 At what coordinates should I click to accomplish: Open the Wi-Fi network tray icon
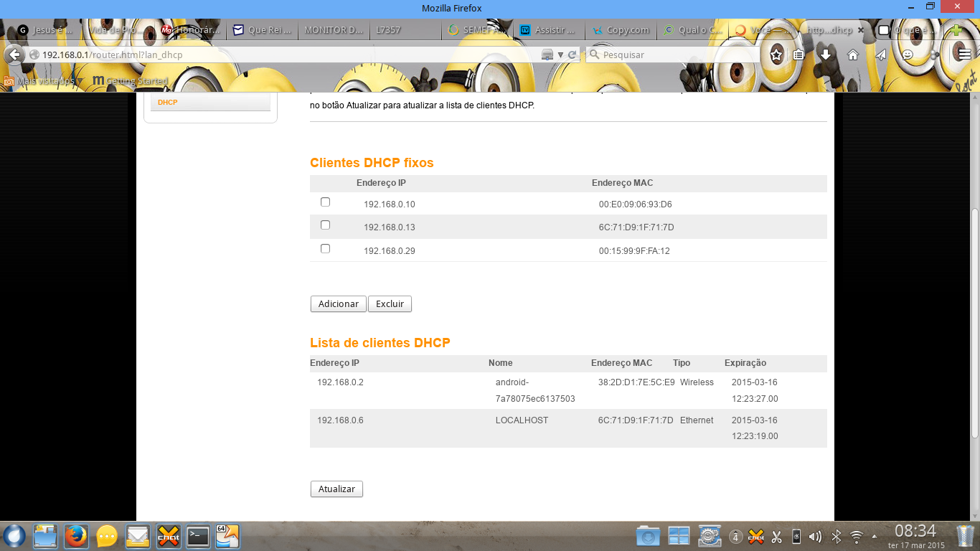coord(856,537)
